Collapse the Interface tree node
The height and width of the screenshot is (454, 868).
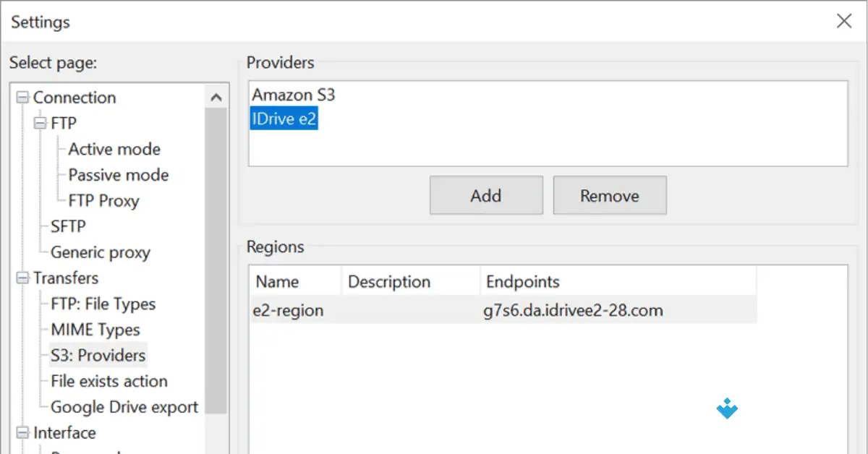(x=23, y=433)
